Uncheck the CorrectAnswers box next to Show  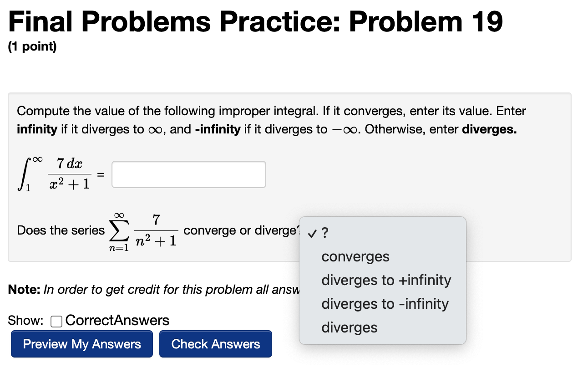click(x=56, y=321)
